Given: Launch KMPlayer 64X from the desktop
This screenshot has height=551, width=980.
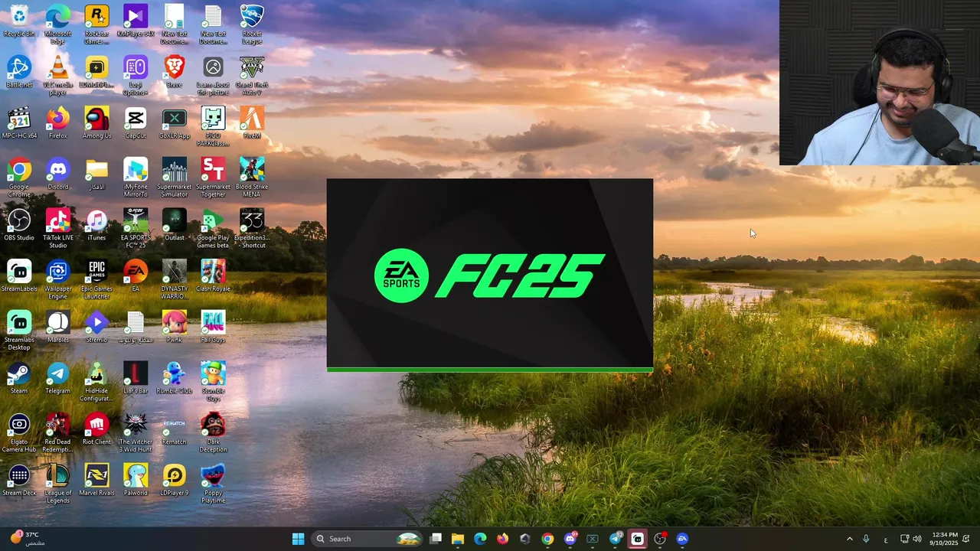Looking at the screenshot, I should 136,21.
